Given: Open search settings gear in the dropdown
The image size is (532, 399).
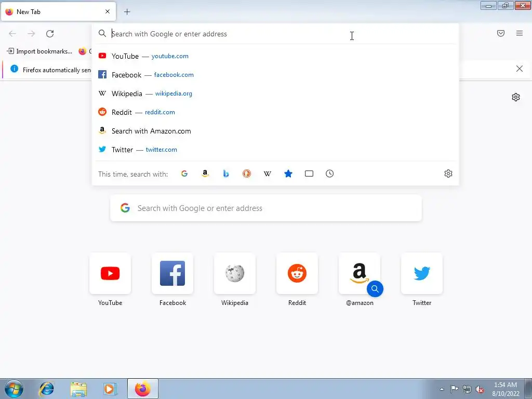Looking at the screenshot, I should 448,174.
